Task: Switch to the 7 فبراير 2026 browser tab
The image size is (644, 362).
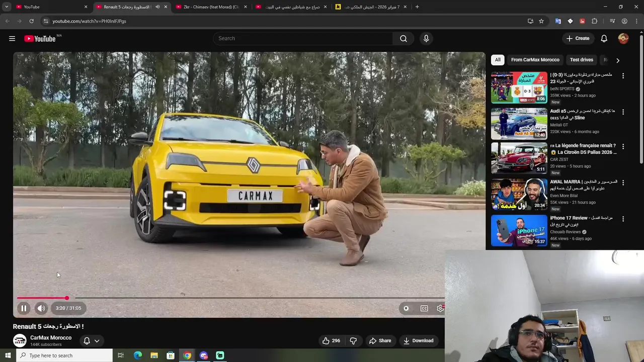Action: [371, 7]
